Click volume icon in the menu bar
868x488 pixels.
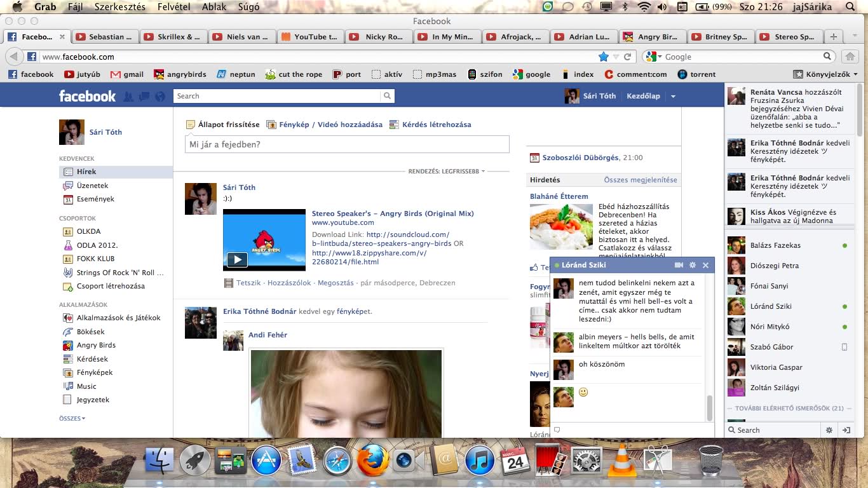click(663, 7)
